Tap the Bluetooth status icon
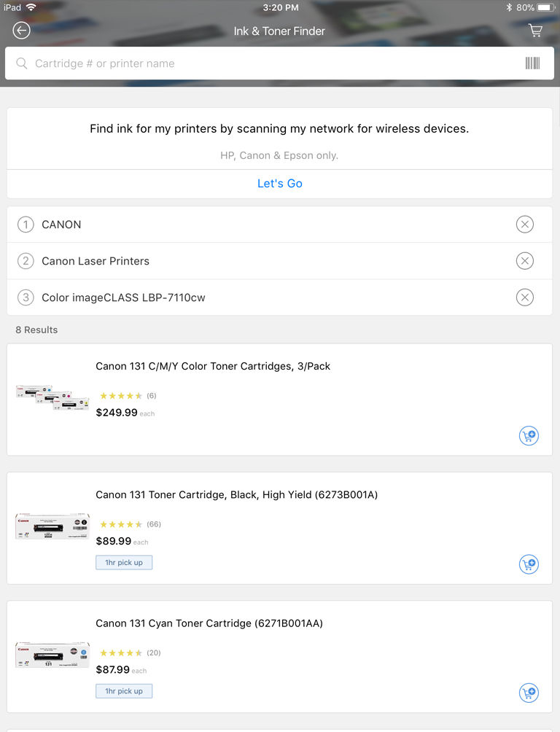The height and width of the screenshot is (732, 560). [509, 7]
